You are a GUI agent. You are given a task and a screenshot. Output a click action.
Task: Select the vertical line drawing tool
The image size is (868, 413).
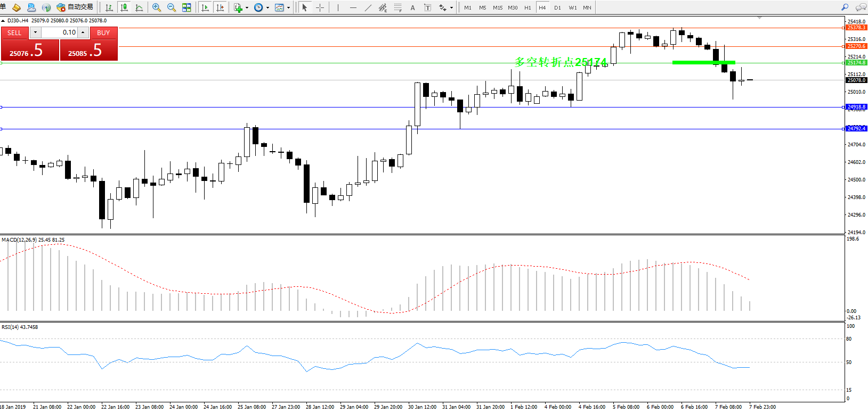(x=338, y=7)
